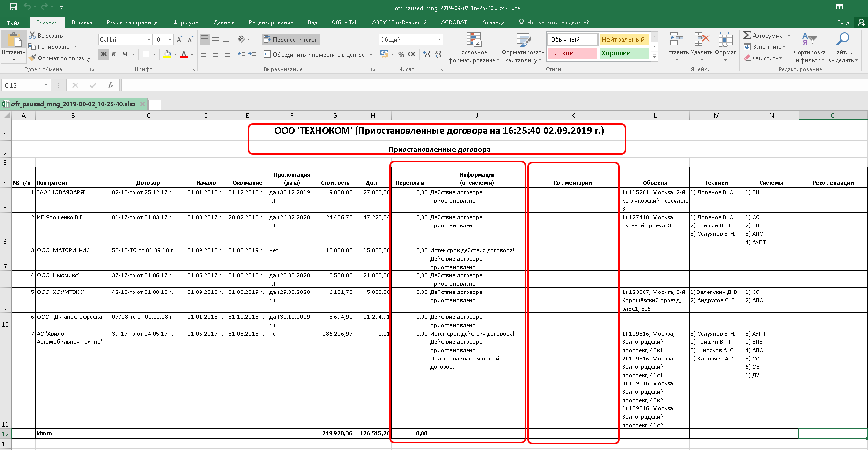This screenshot has height=450, width=868.
Task: Open Conditional Formatting (Условное форматирование)
Action: 474,48
